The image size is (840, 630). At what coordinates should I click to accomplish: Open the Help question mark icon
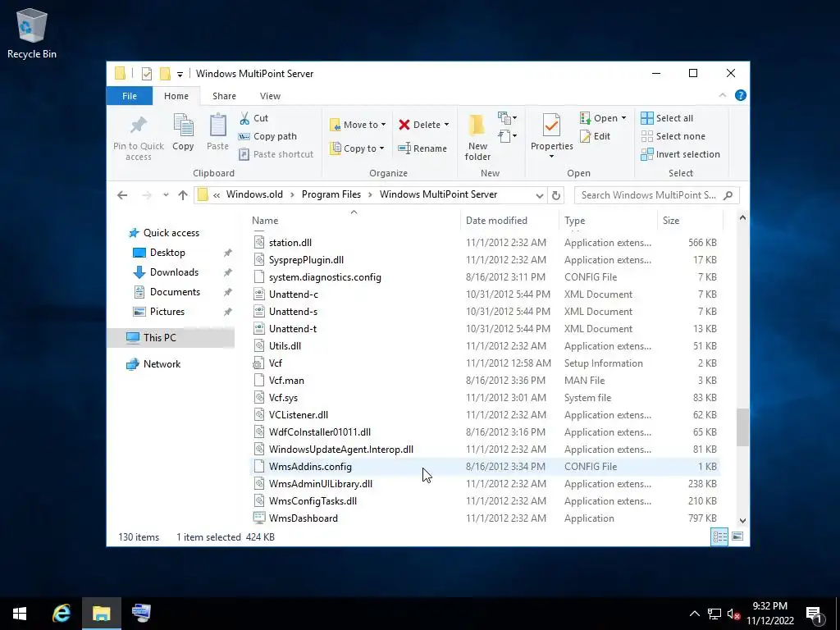[741, 95]
